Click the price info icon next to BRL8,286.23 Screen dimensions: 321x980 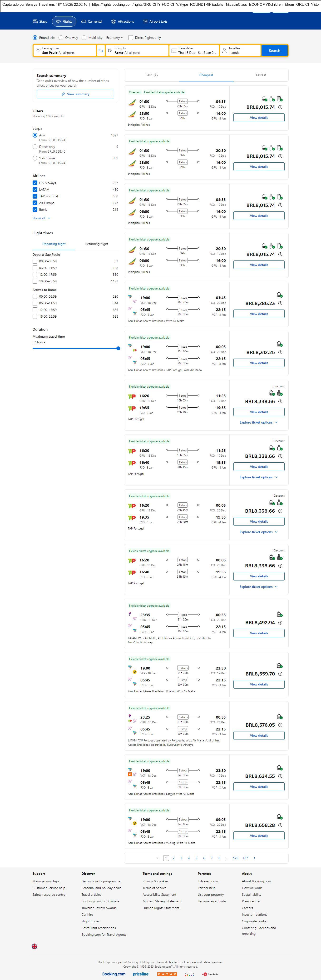click(x=280, y=304)
